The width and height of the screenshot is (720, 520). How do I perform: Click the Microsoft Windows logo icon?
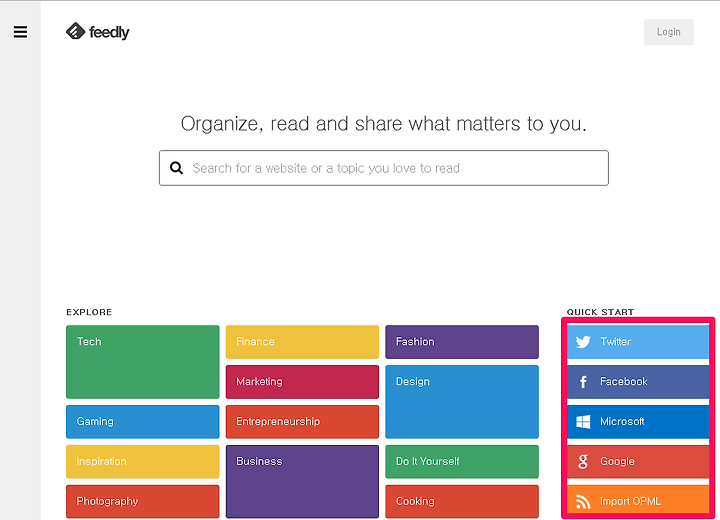point(583,422)
